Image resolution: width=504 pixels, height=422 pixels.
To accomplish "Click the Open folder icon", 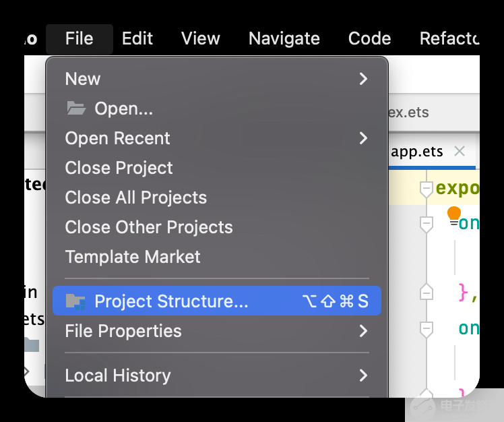I will [x=76, y=109].
